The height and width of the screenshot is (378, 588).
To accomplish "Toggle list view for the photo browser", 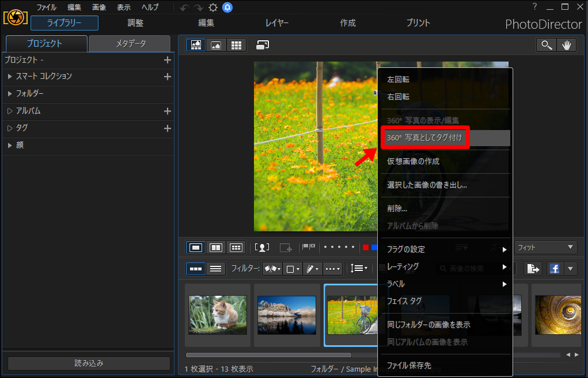I will coord(215,269).
